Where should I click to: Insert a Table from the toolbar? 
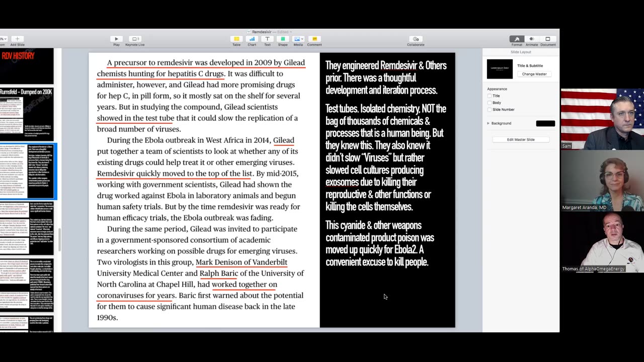pos(236,39)
